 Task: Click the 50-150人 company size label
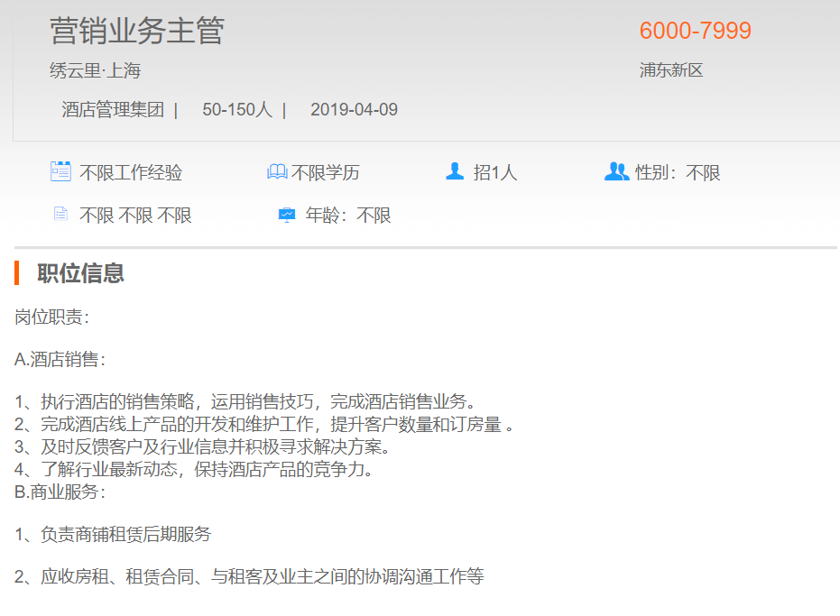[x=236, y=110]
